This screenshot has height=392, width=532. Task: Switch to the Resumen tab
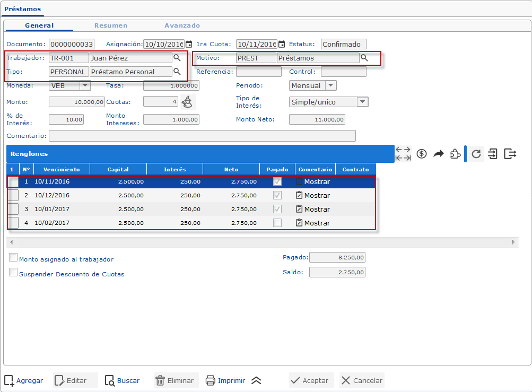(x=110, y=25)
